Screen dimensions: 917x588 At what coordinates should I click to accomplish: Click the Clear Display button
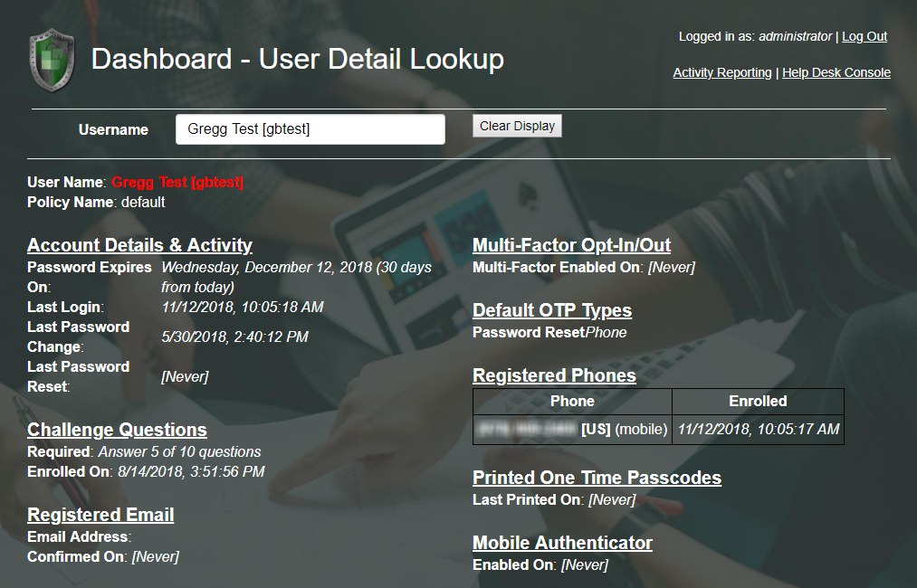(x=517, y=126)
